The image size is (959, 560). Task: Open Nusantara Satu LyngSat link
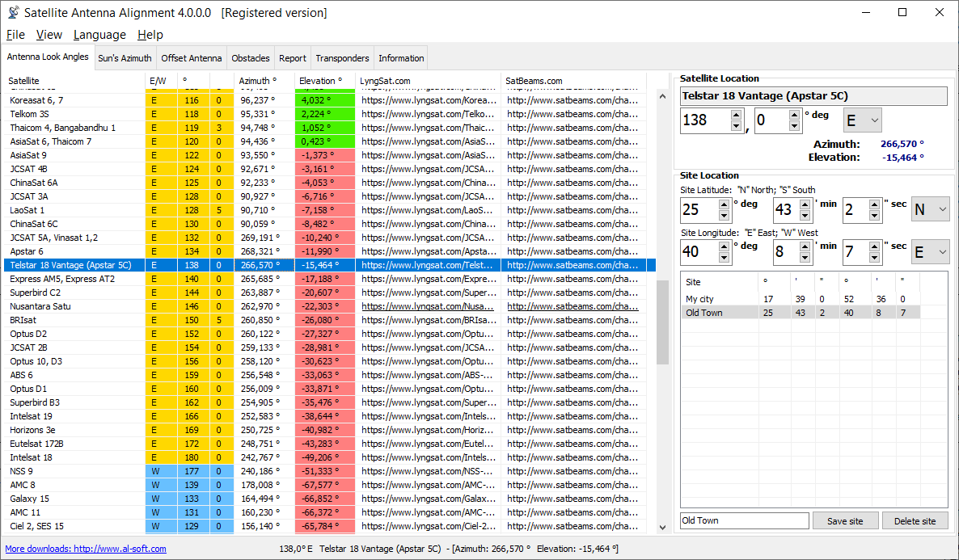point(428,306)
